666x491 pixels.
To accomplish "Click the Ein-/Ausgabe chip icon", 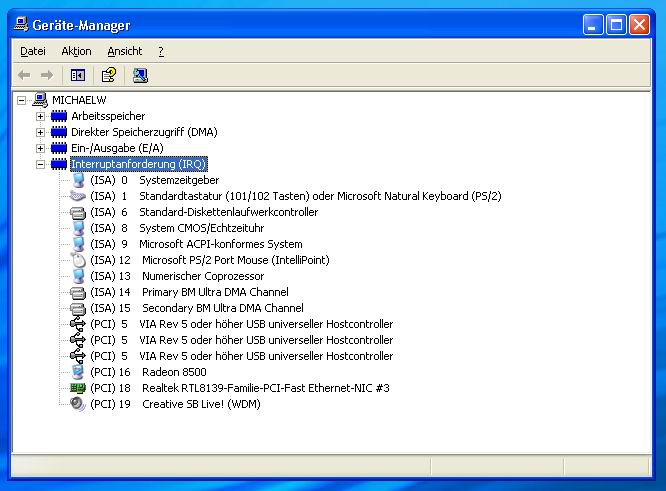I will click(59, 148).
